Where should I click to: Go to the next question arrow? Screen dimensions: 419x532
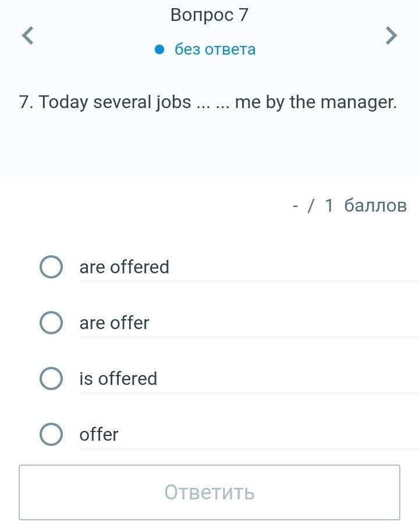point(392,35)
